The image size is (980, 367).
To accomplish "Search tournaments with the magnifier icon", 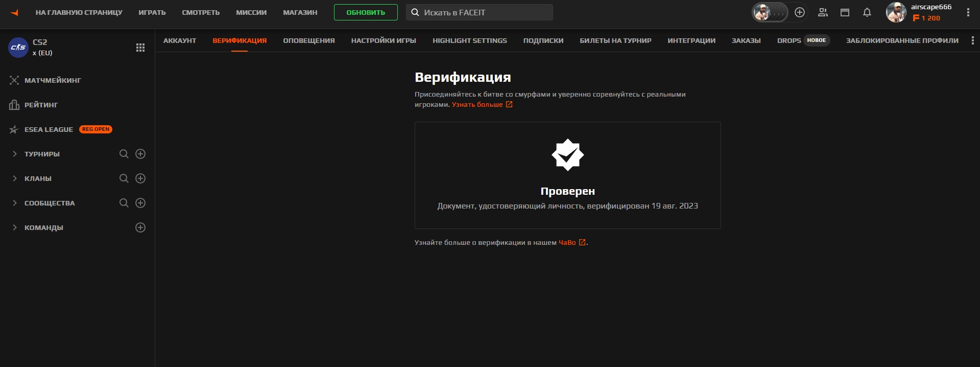I will click(124, 154).
